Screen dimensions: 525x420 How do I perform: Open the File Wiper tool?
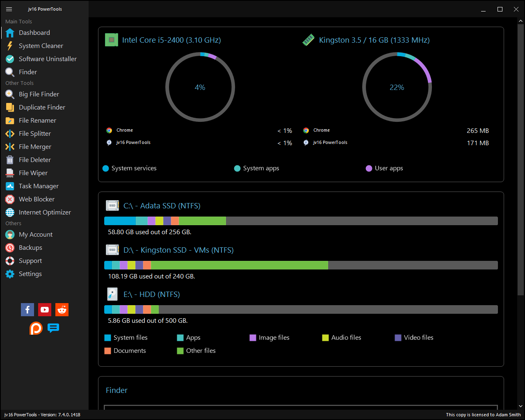click(33, 173)
